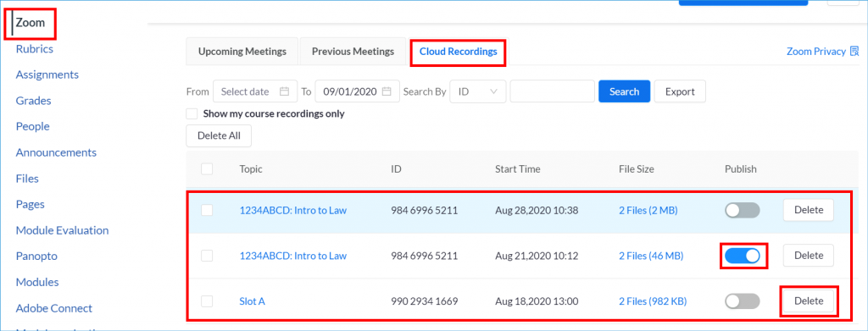This screenshot has width=868, height=331.
Task: Open Aug 28 1234ABCD: Intro to Law topic
Action: click(x=292, y=210)
